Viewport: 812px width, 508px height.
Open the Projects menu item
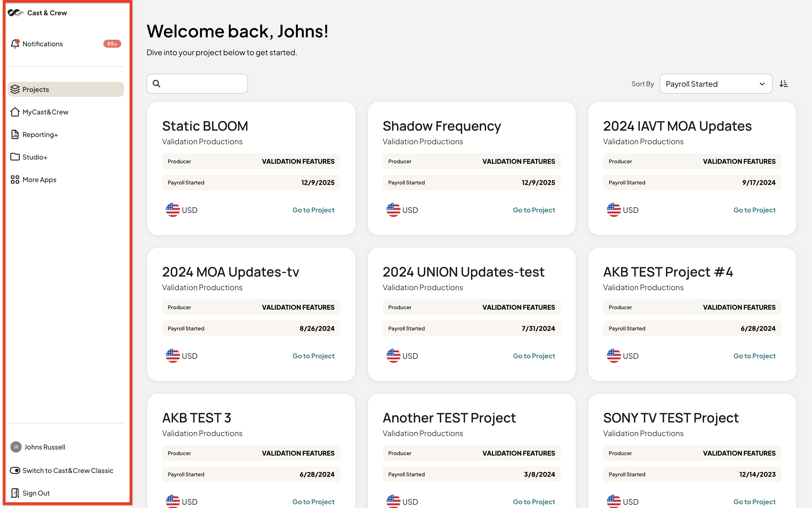click(x=66, y=89)
